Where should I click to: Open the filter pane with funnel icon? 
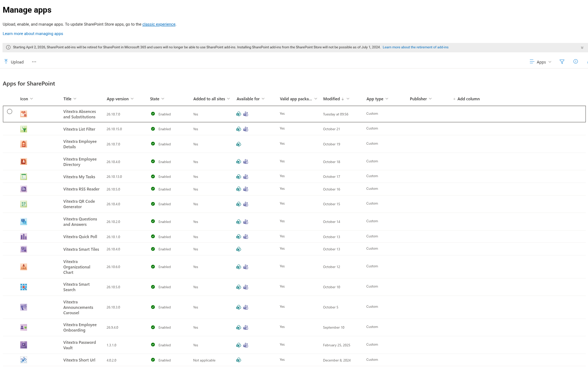562,62
